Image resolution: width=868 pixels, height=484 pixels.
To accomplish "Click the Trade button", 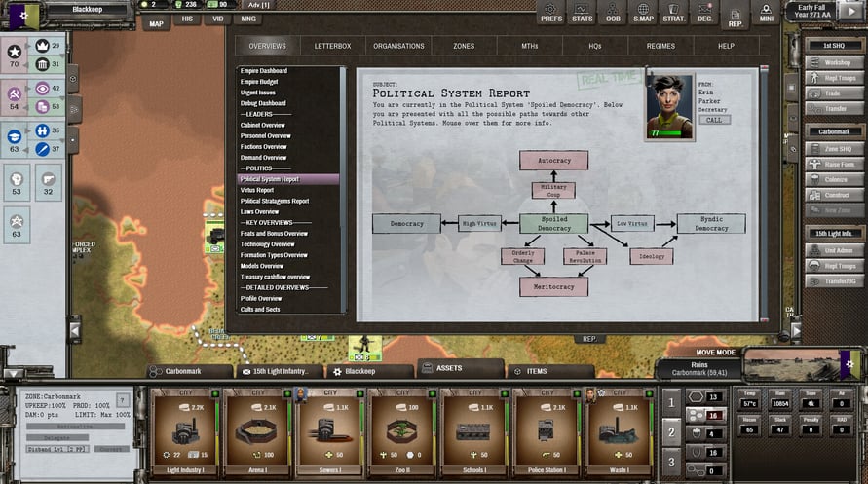I will [x=834, y=93].
